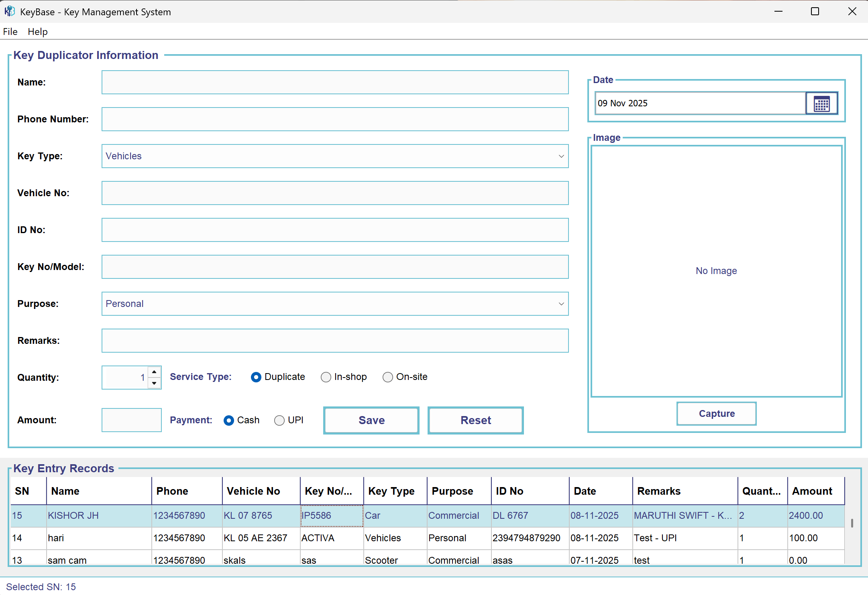
Task: Click the KeyBase logo in title bar
Action: (10, 11)
